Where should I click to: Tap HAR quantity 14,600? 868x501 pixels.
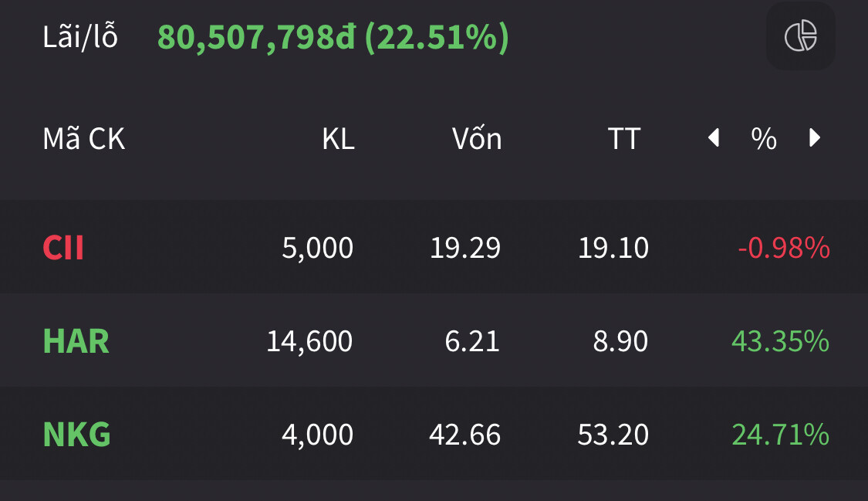(x=309, y=341)
